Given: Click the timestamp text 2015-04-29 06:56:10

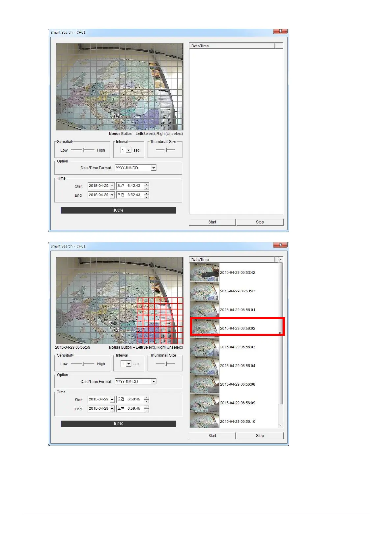Looking at the screenshot, I should (x=238, y=422).
